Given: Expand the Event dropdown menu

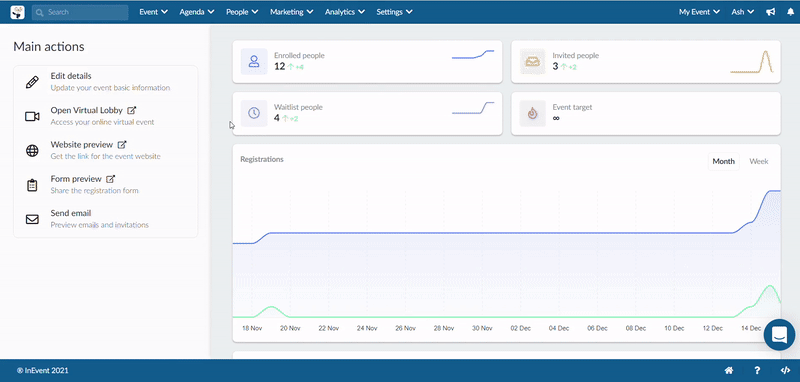Looking at the screenshot, I should (x=154, y=12).
